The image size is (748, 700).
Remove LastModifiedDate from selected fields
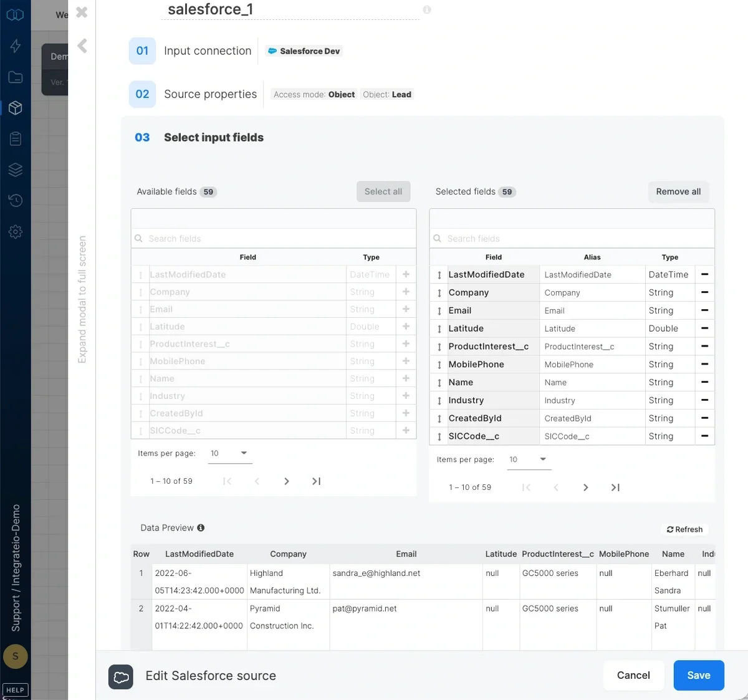coord(704,274)
